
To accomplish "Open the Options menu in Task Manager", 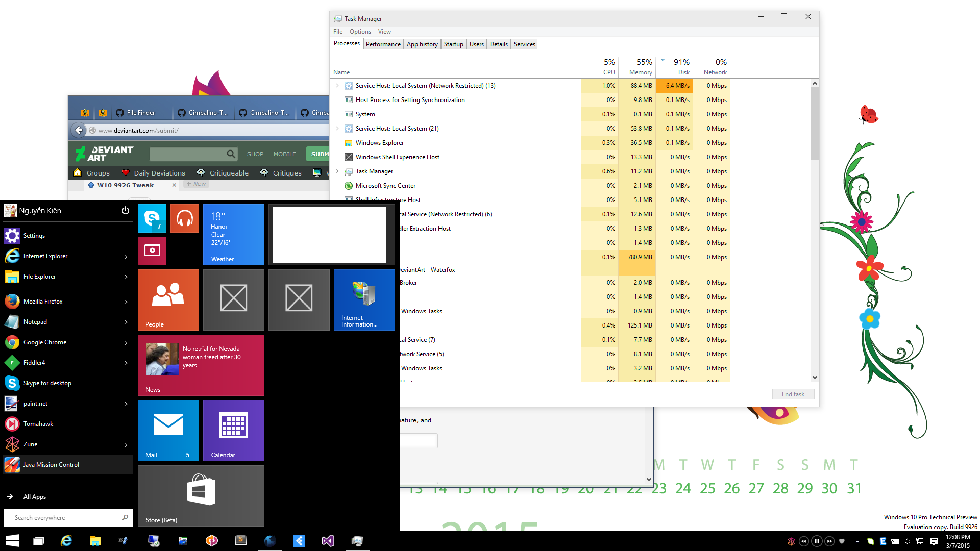I will [x=360, y=31].
